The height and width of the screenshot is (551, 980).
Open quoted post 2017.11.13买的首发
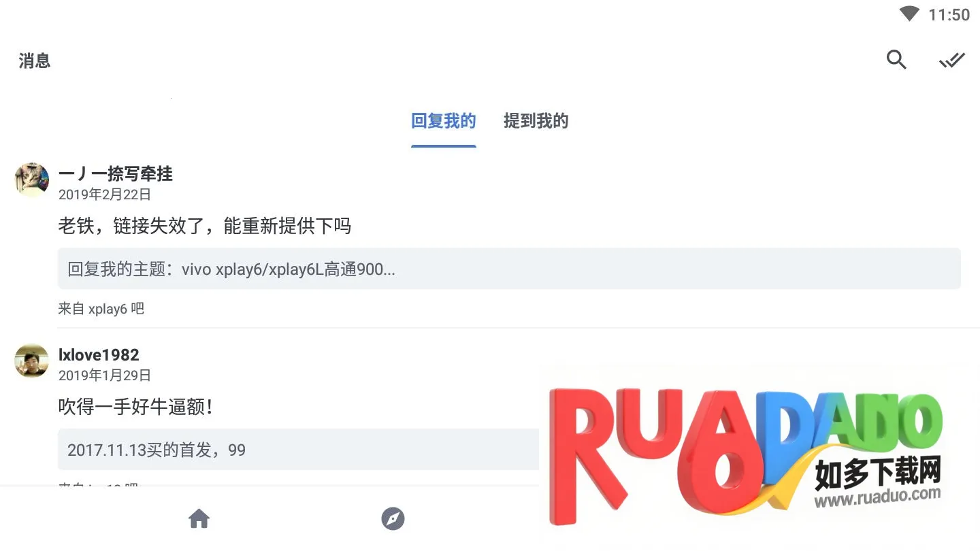click(x=298, y=450)
